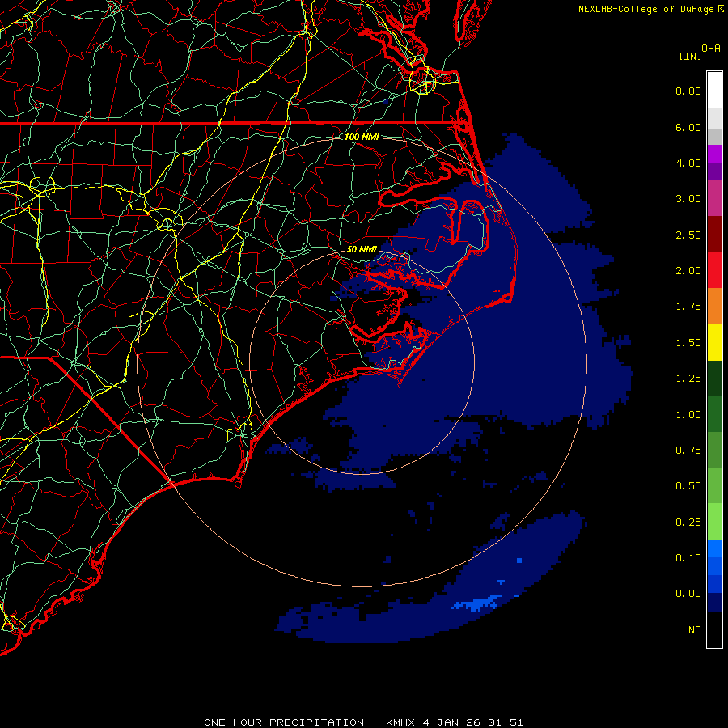The image size is (728, 728).
Task: Click the ND legend label
Action: 695,630
